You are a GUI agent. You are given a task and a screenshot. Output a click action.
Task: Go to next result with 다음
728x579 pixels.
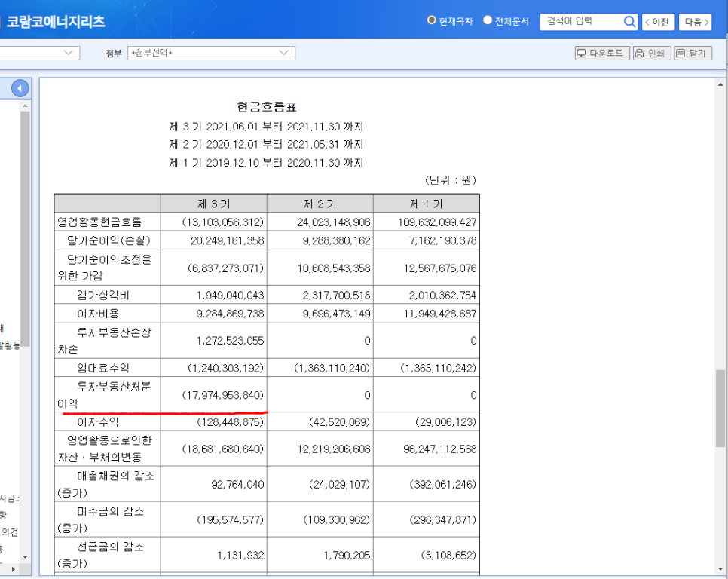pos(695,22)
